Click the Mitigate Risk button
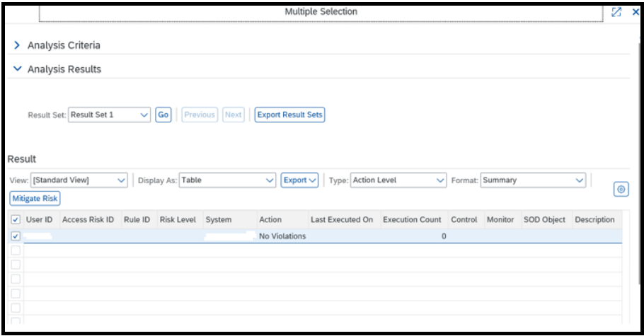 point(35,198)
